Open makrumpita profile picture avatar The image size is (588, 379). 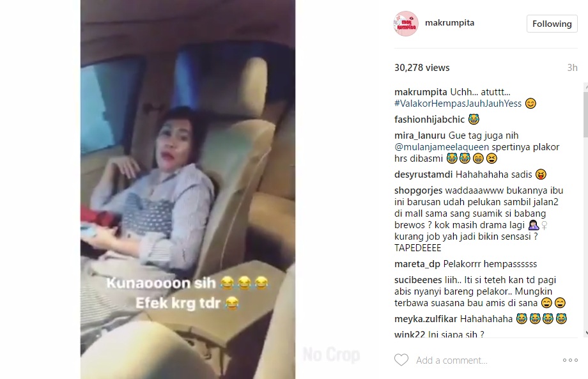click(x=406, y=24)
